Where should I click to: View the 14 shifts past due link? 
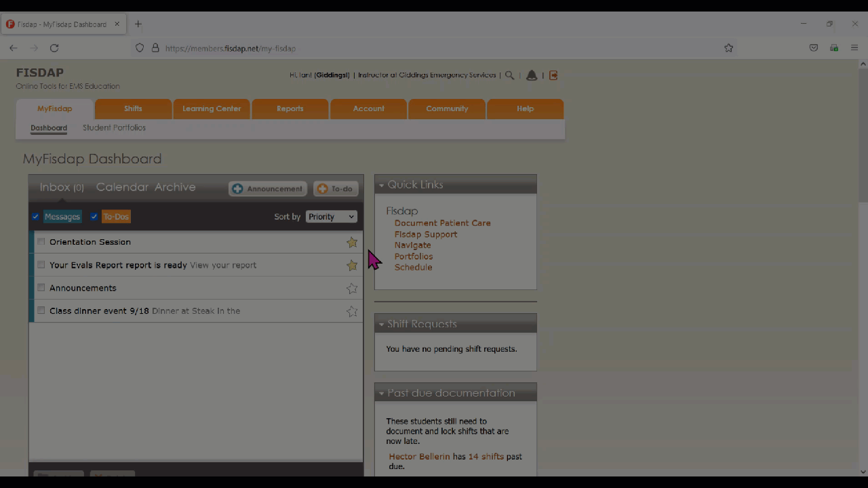click(486, 457)
